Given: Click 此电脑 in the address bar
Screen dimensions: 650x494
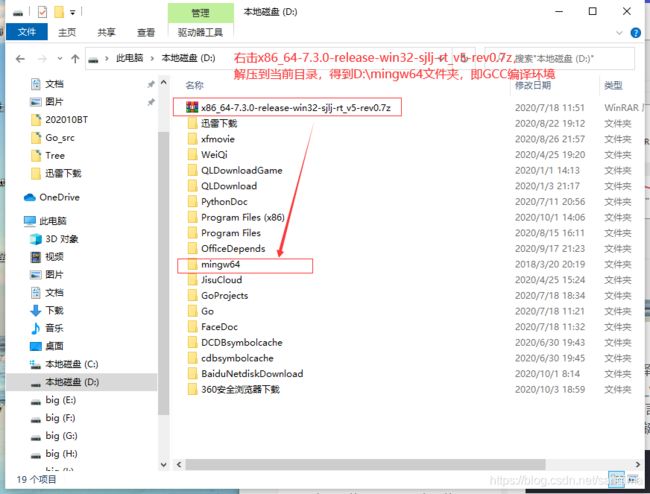Looking at the screenshot, I should 129,58.
